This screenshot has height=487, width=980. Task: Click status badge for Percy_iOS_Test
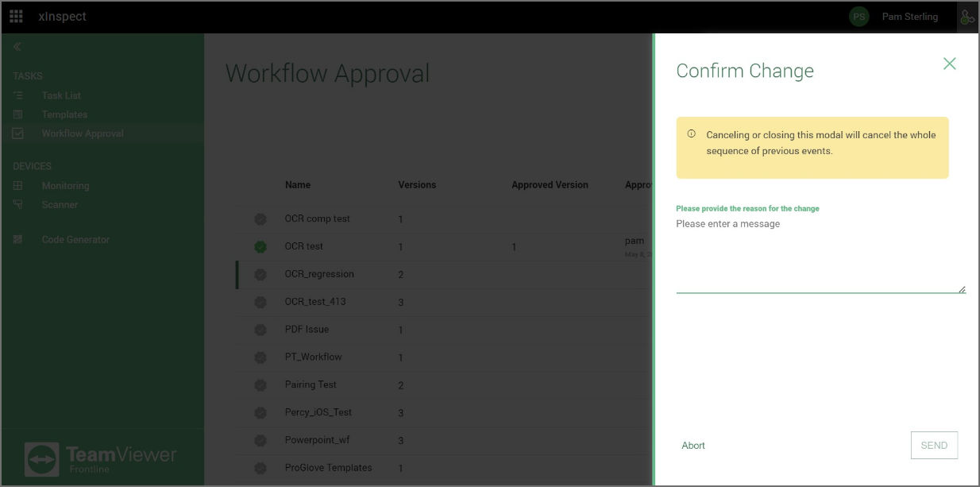pyautogui.click(x=260, y=413)
